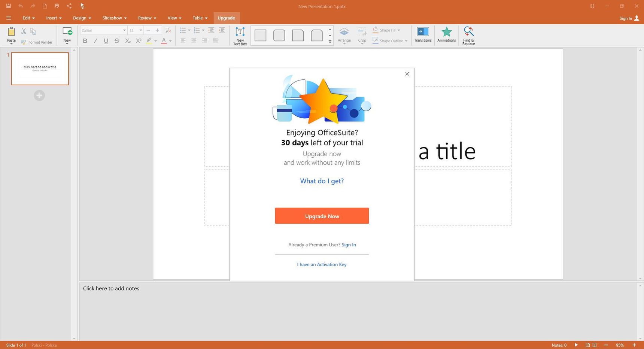Click the Format Painter tool
Viewport: 644px width, 349px height.
click(x=37, y=42)
